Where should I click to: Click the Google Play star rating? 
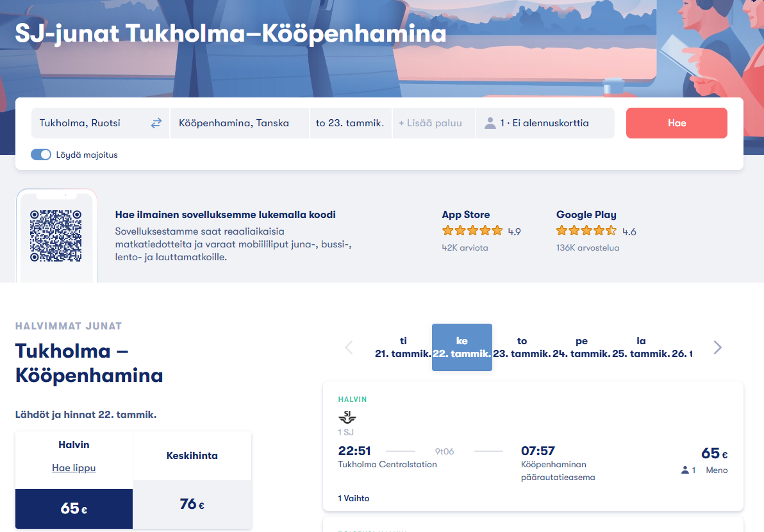pos(586,231)
